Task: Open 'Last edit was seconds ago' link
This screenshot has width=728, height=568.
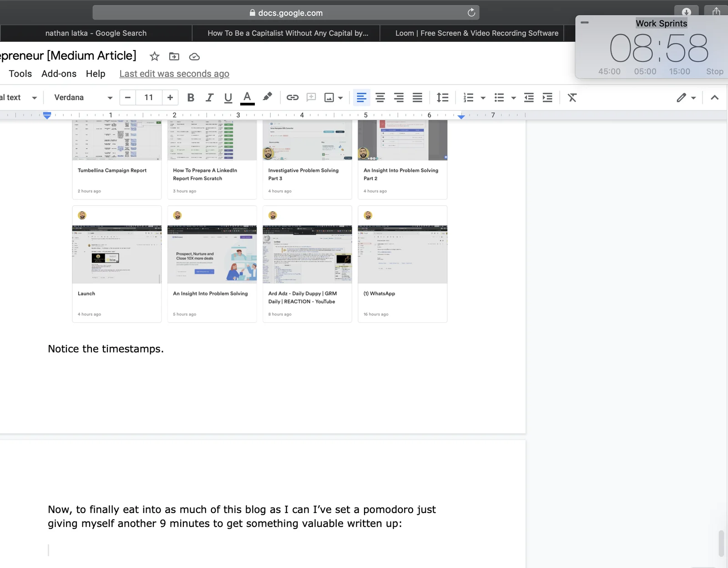Action: coord(174,74)
